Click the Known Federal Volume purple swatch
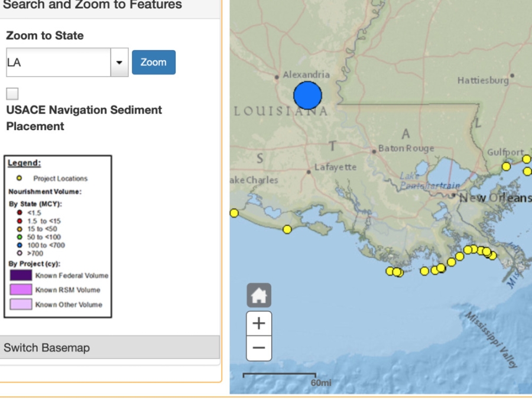Viewport: 532px width, 399px height. 21,275
